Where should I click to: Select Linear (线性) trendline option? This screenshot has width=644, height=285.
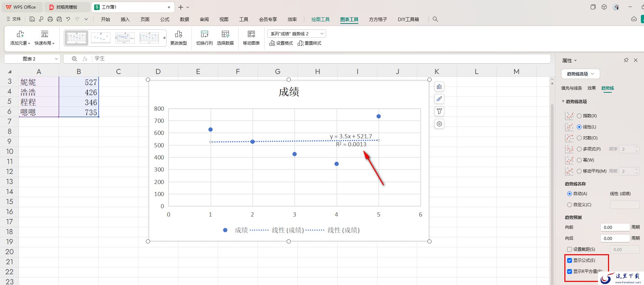tap(579, 127)
